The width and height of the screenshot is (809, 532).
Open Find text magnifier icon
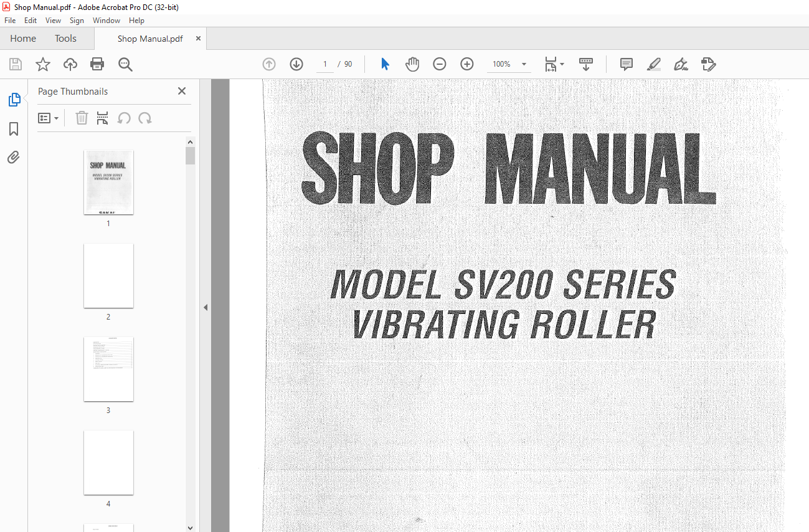pos(125,64)
